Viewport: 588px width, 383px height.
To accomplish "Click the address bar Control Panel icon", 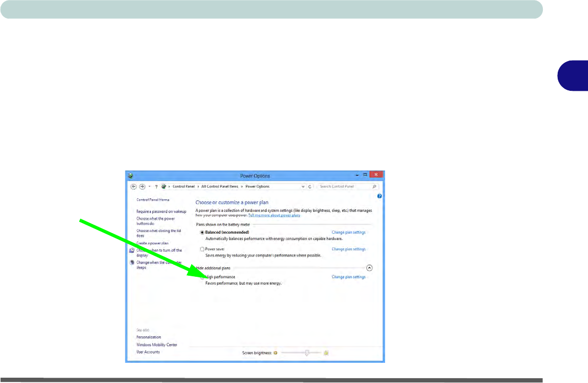I will tap(164, 186).
